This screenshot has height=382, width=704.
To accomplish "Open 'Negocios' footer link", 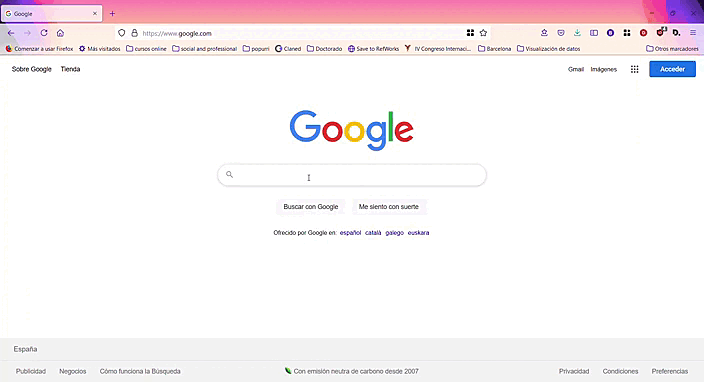I will 73,371.
